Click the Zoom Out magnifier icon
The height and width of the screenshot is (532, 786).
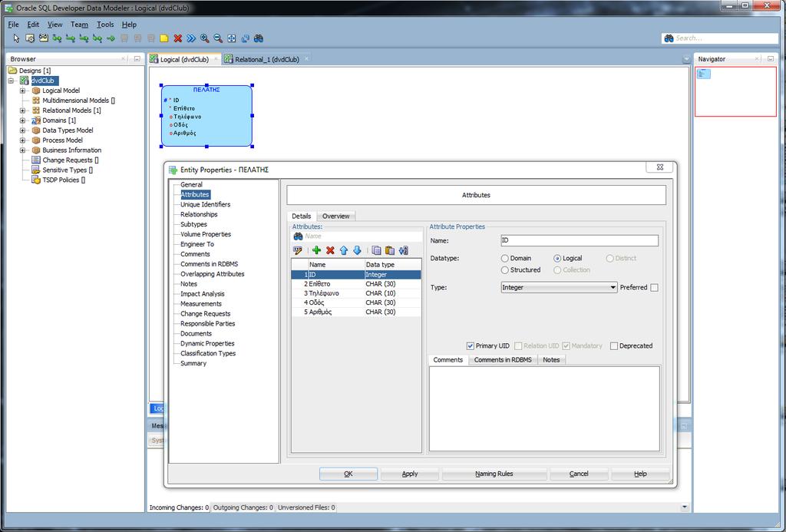click(218, 38)
